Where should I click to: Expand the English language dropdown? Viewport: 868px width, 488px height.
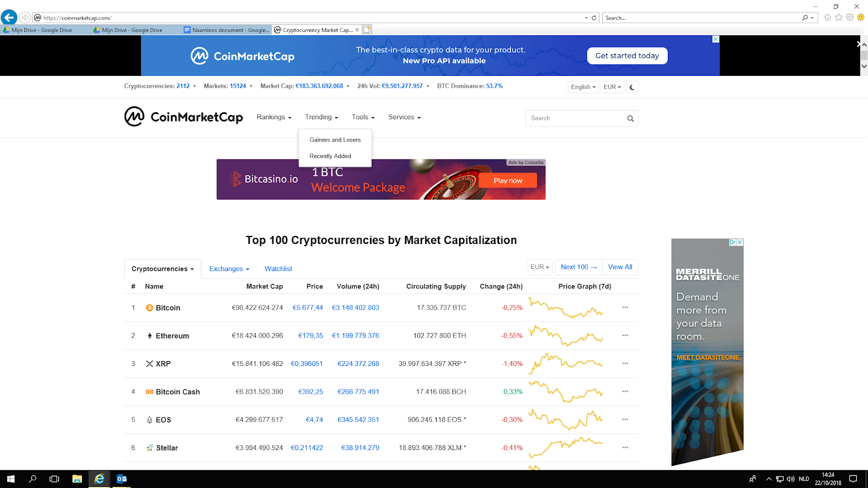click(583, 87)
